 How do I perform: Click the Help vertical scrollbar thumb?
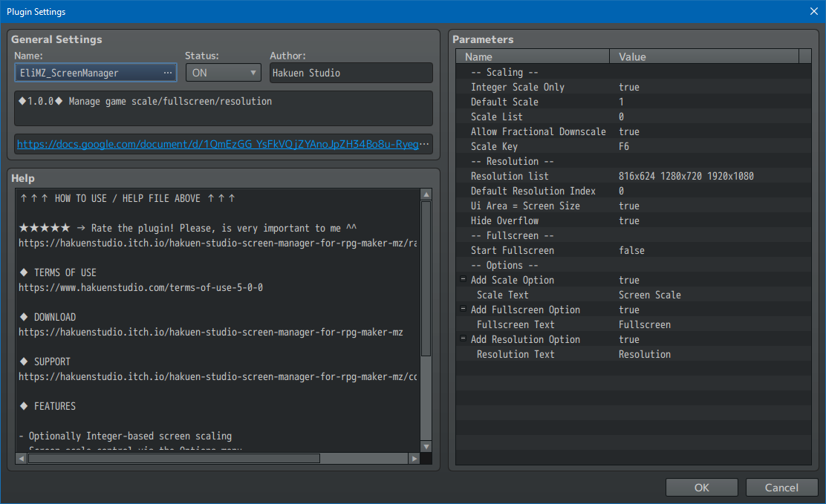coord(426,278)
